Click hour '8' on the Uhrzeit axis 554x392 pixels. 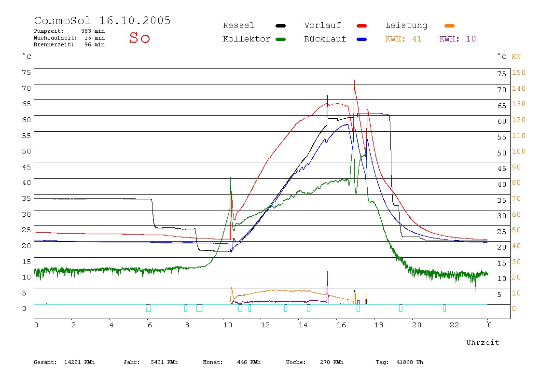click(187, 325)
